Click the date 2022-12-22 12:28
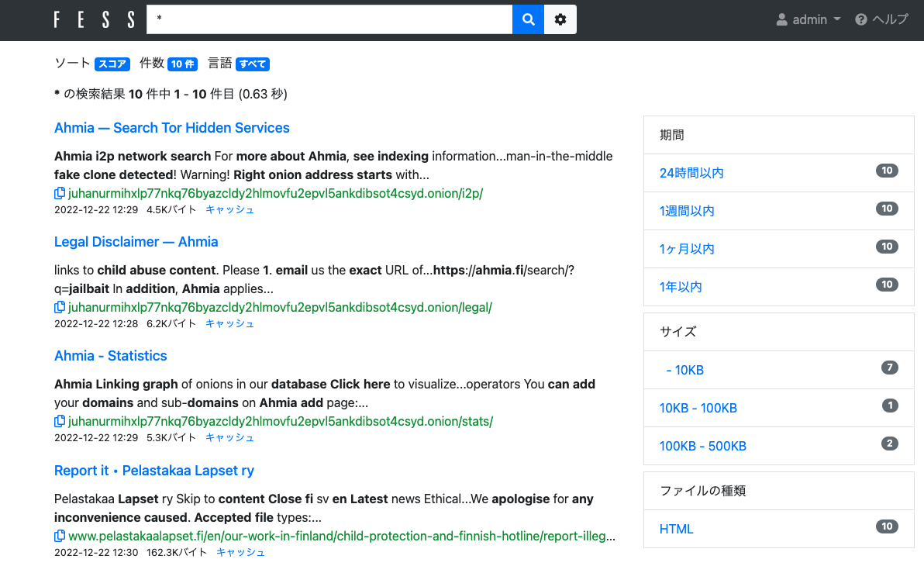 point(96,323)
